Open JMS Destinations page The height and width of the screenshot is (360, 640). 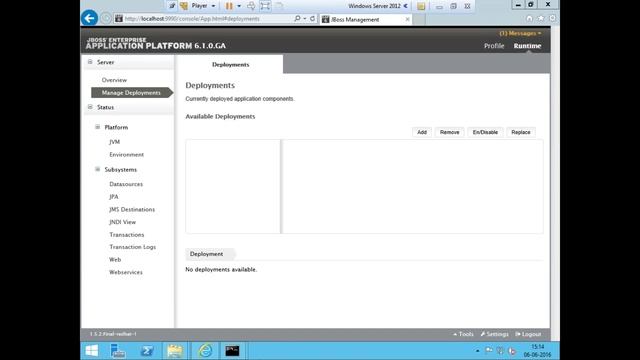click(x=132, y=209)
